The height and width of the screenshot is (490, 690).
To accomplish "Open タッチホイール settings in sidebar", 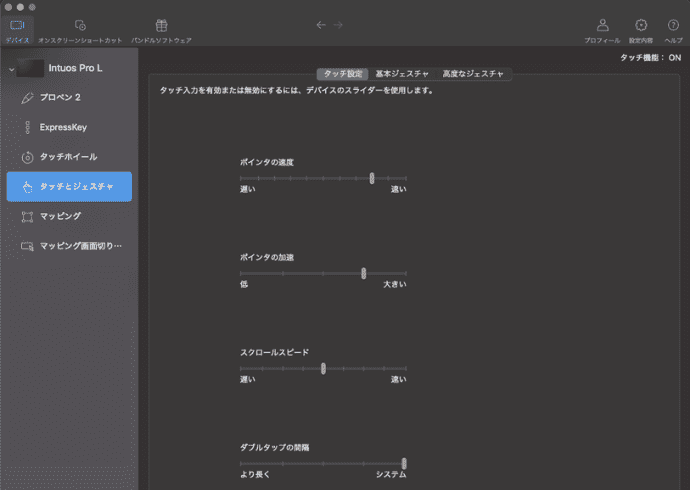I will tap(68, 157).
